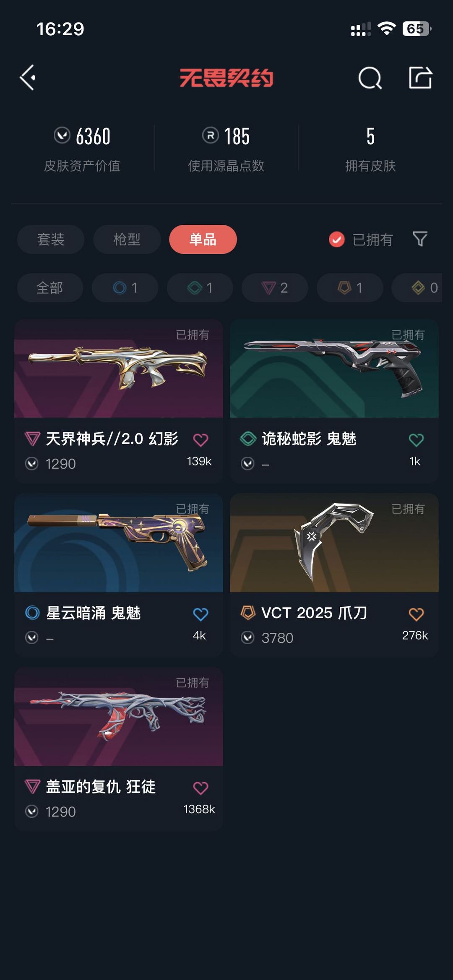Select the 全部 rarity filter chip
453x980 pixels.
pyautogui.click(x=50, y=288)
